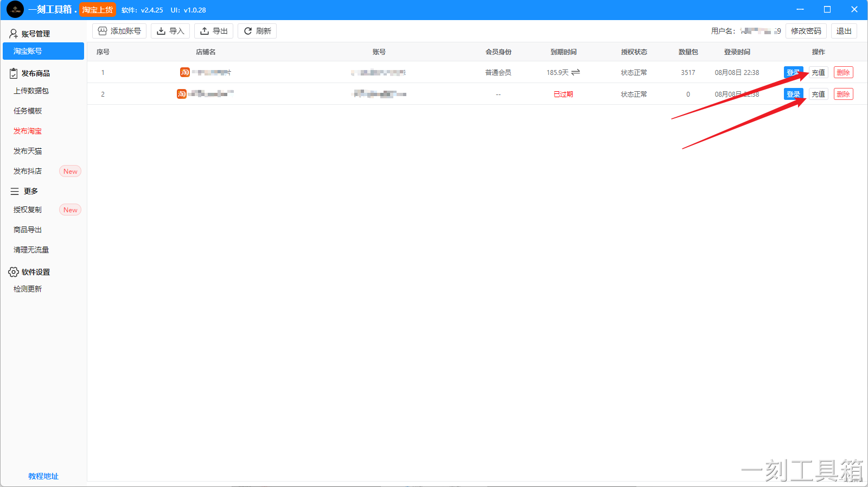Maximize the 一刻工具箱 window

(827, 9)
